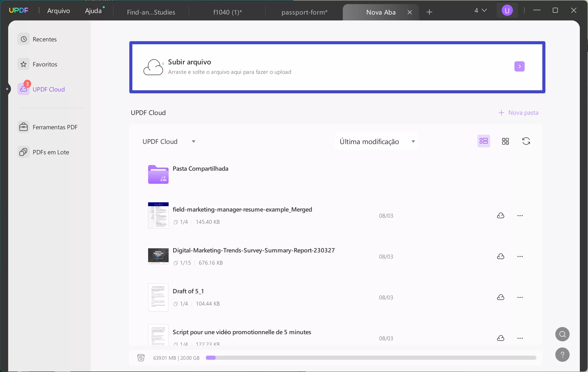
Task: Expand the open tabs count dropdown
Action: [x=480, y=10]
